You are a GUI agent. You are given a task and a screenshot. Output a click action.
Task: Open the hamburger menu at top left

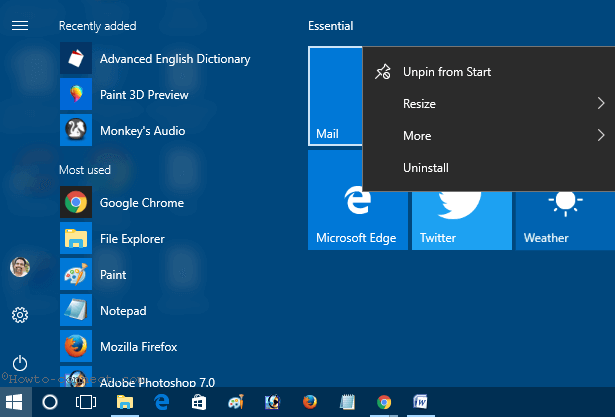click(20, 26)
